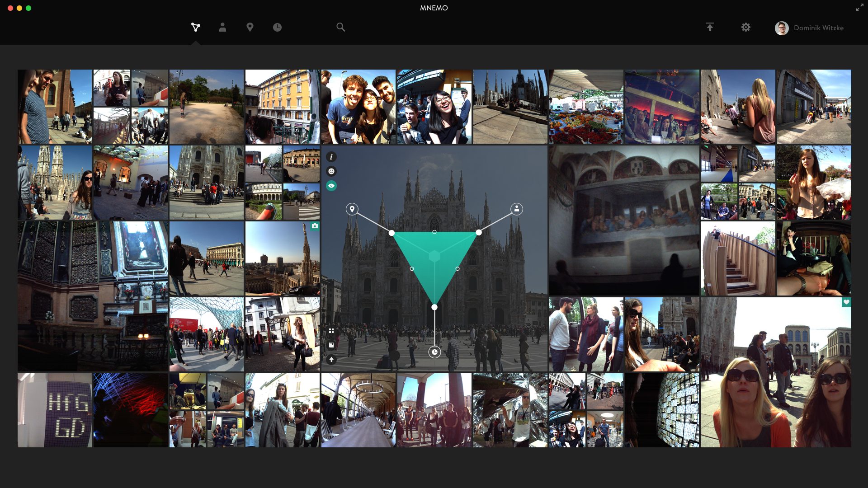Viewport: 868px width, 488px height.
Task: Open the connections graph view in the top navigation
Action: click(195, 28)
